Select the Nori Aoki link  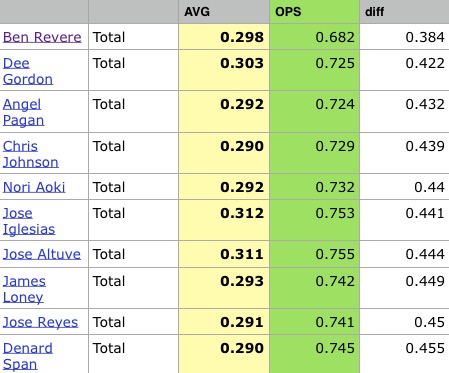pos(34,187)
